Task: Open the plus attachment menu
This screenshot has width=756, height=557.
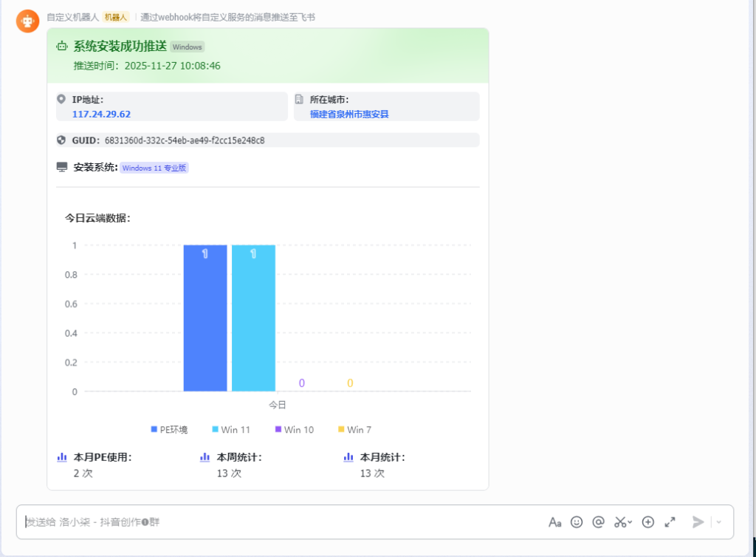Action: pos(648,522)
